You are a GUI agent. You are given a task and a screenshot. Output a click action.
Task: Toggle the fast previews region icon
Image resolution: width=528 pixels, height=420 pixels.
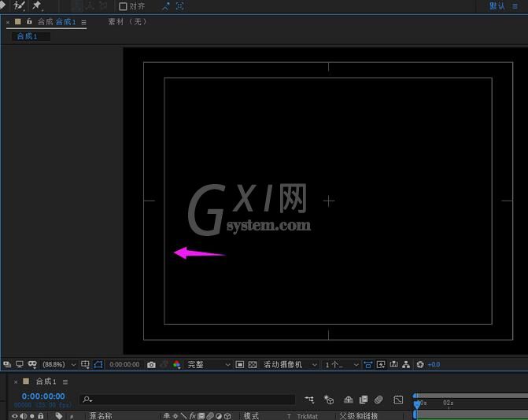pyautogui.click(x=240, y=364)
